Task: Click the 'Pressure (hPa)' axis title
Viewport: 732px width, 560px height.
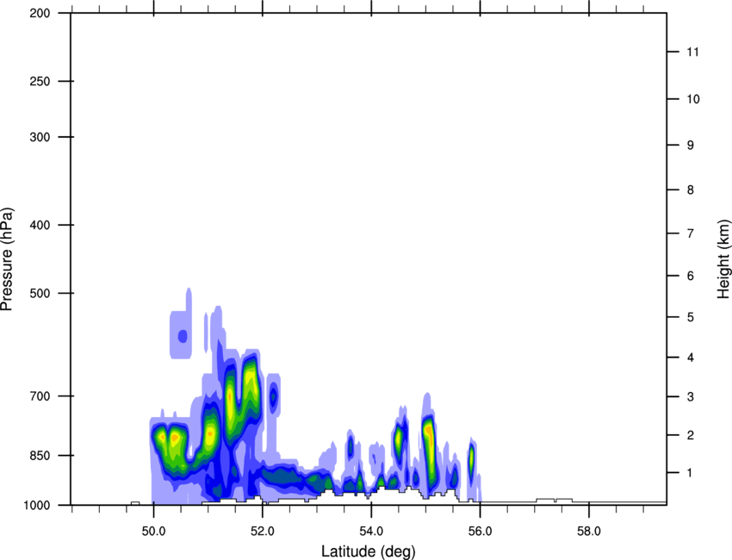Action: point(7,259)
